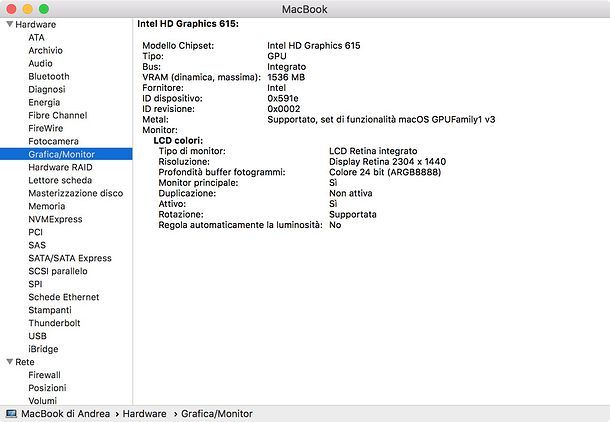Click the yellow minimize window button
Image resolution: width=610 pixels, height=422 pixels.
point(28,9)
